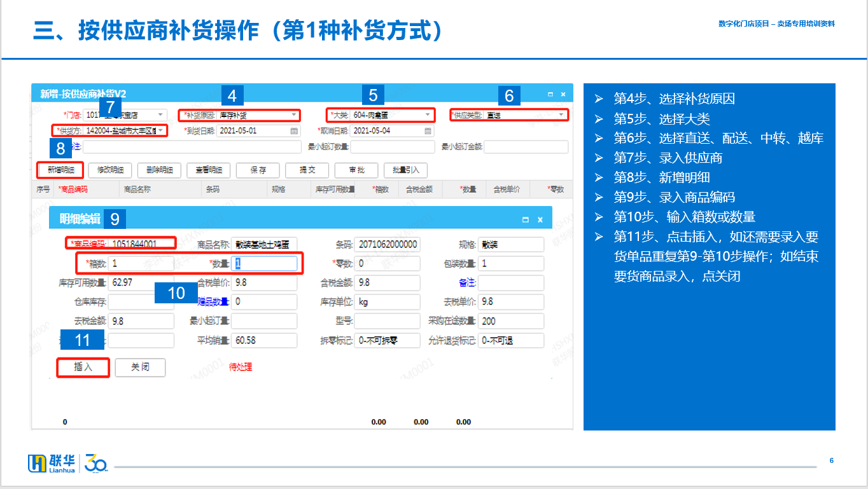Click the 批量引入 button
This screenshot has height=489, width=868.
[x=405, y=170]
